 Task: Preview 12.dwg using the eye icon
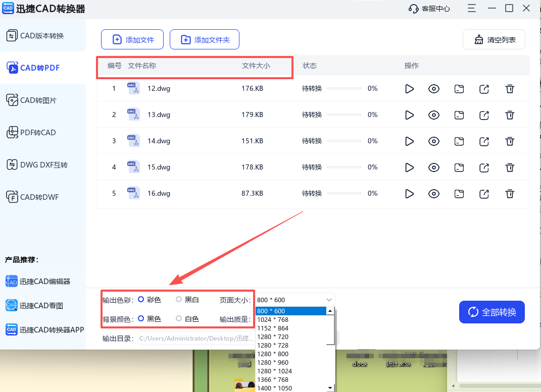[434, 89]
